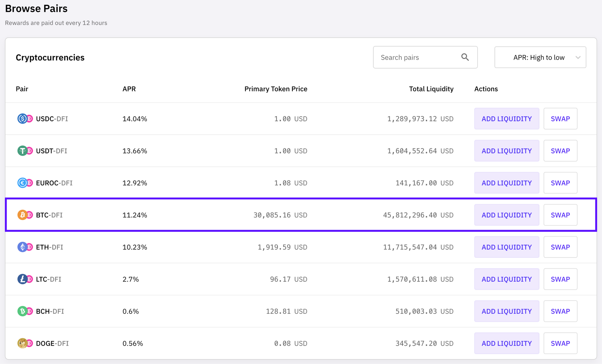Click the EUROC-DFI euro coin icon

point(23,183)
